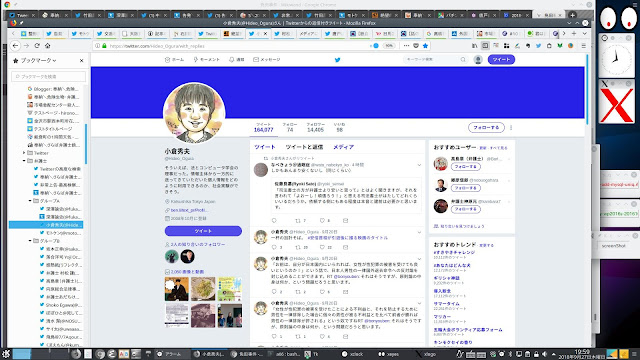
Task: Open the page actions three-dots menu
Action: tap(406, 46)
